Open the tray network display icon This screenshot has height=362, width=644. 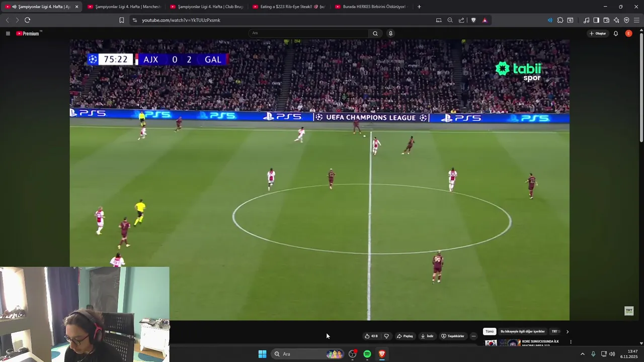point(604,354)
